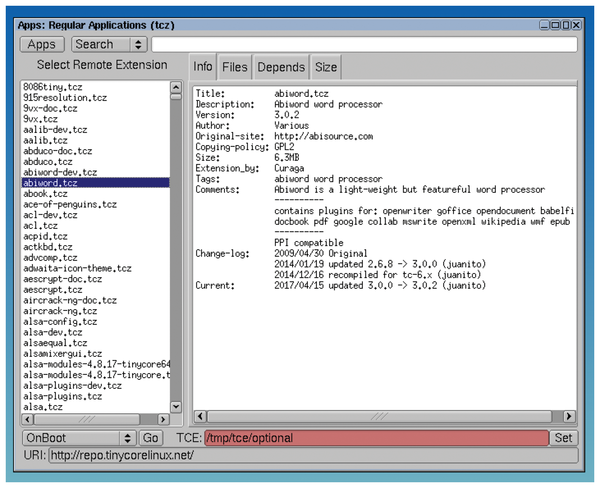
Task: Select advcomp.tcz extension
Action: (95, 258)
